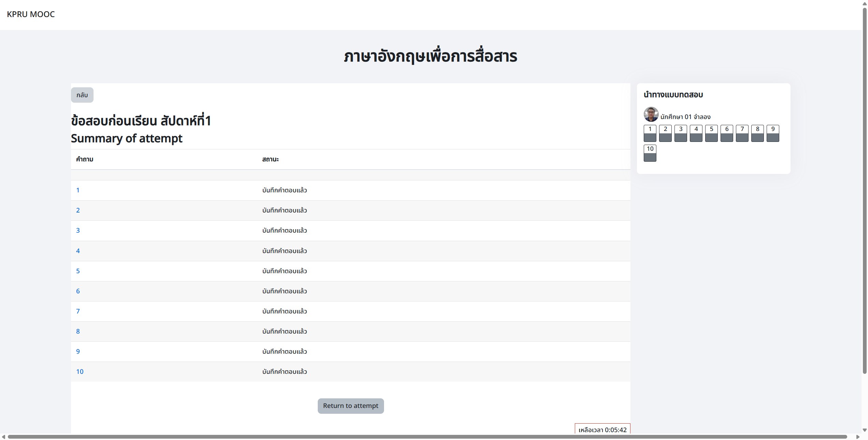868x440 pixels.
Task: Select quiz navigation box 1
Action: pos(650,133)
